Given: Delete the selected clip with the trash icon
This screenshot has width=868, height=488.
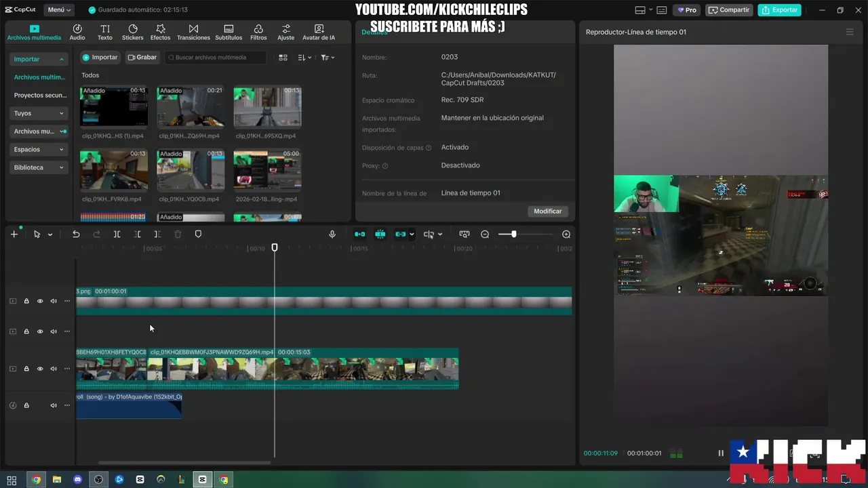Looking at the screenshot, I should (x=178, y=235).
